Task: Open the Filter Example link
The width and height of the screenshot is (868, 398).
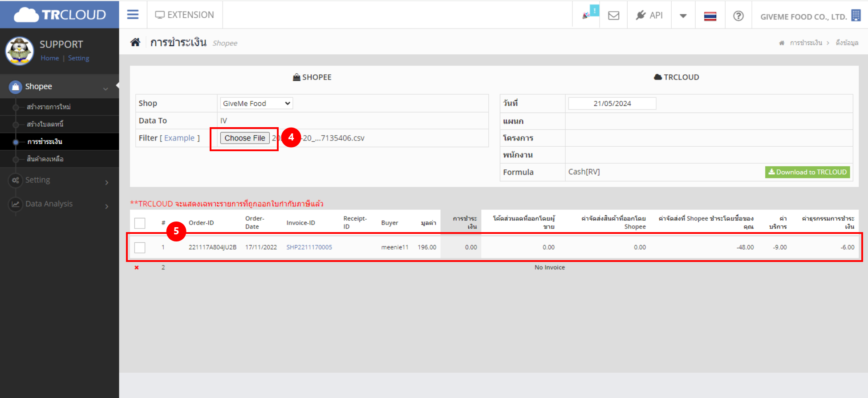Action: click(179, 138)
